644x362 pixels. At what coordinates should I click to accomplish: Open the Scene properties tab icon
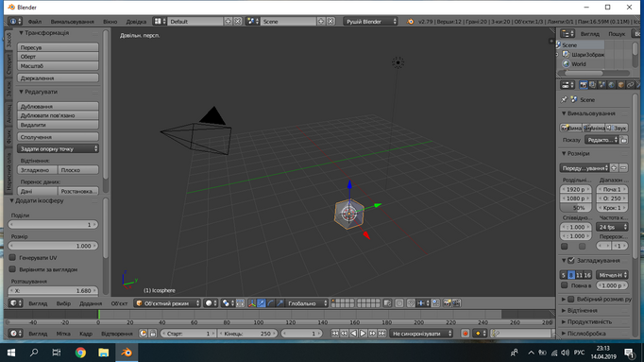(602, 85)
